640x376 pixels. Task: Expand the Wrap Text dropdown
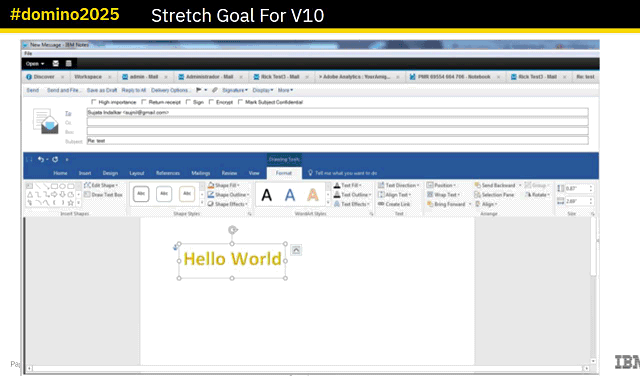click(x=444, y=195)
